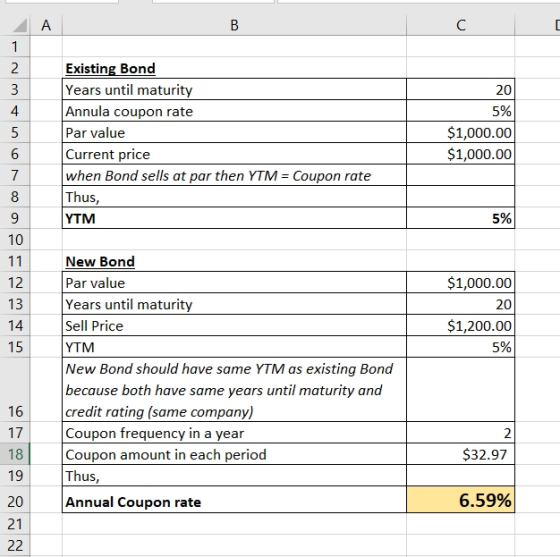The height and width of the screenshot is (557, 560).
Task: Select row 8 header
Action: click(15, 197)
